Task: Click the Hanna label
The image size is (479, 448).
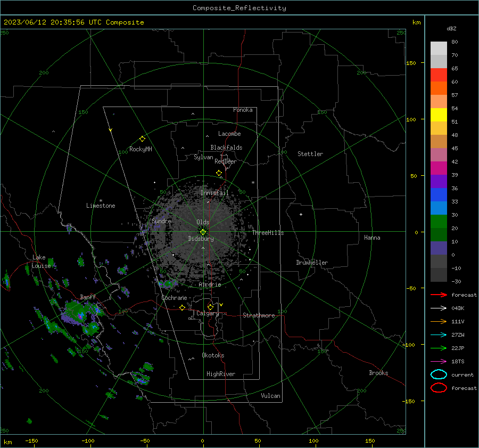Action: pyautogui.click(x=372, y=238)
